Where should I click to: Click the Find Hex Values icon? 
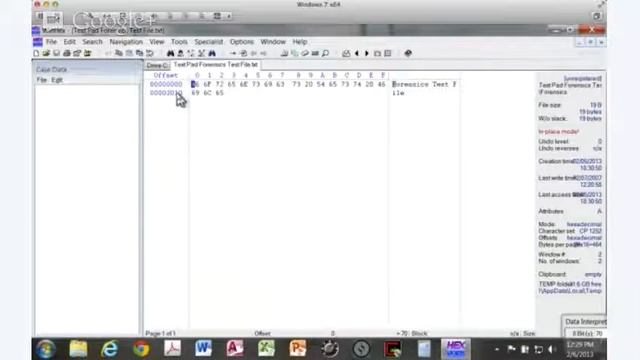[180, 53]
